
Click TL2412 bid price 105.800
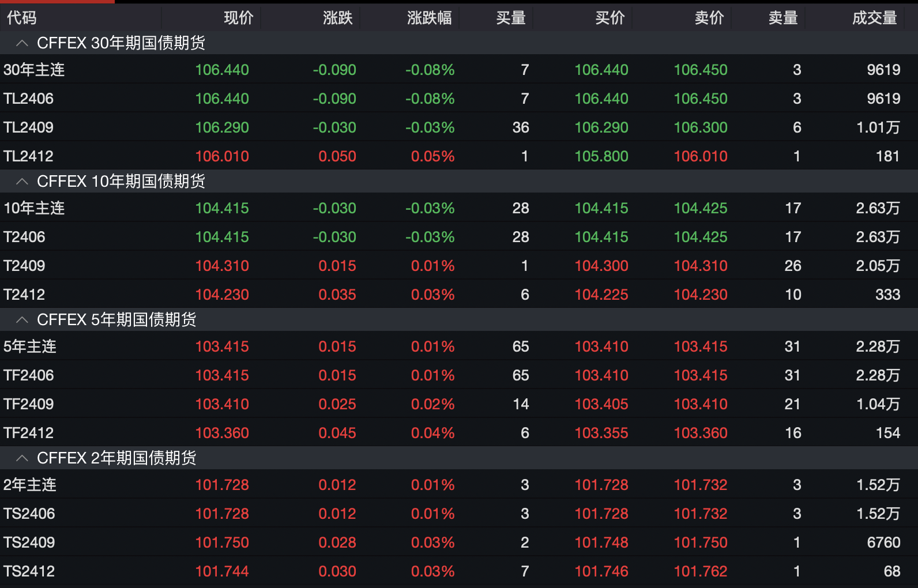601,156
